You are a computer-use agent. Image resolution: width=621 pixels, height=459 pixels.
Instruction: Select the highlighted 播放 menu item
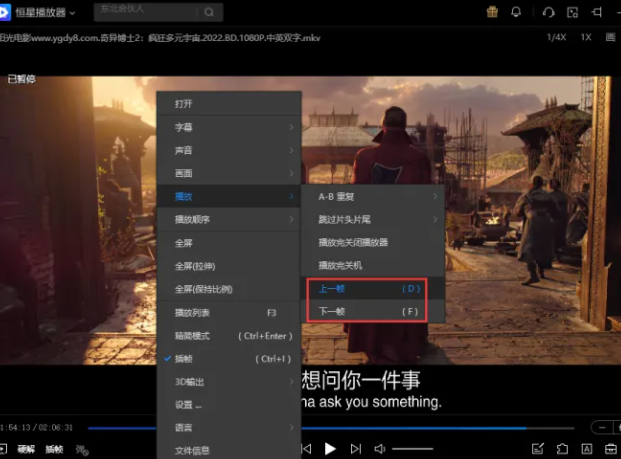click(229, 196)
